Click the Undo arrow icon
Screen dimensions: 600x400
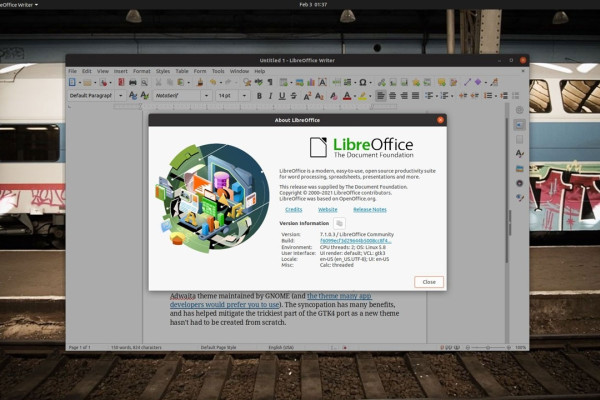(x=213, y=82)
